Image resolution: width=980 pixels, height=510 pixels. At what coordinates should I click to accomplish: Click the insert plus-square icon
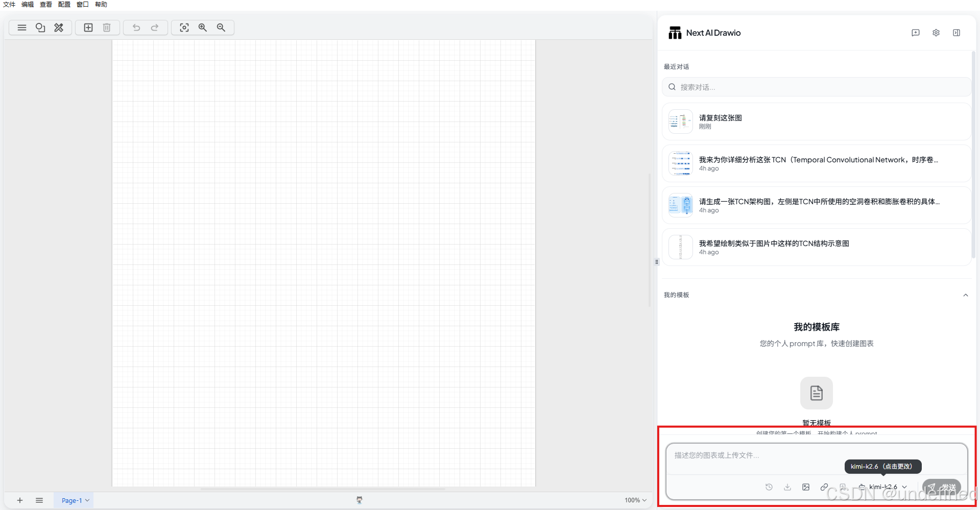88,28
